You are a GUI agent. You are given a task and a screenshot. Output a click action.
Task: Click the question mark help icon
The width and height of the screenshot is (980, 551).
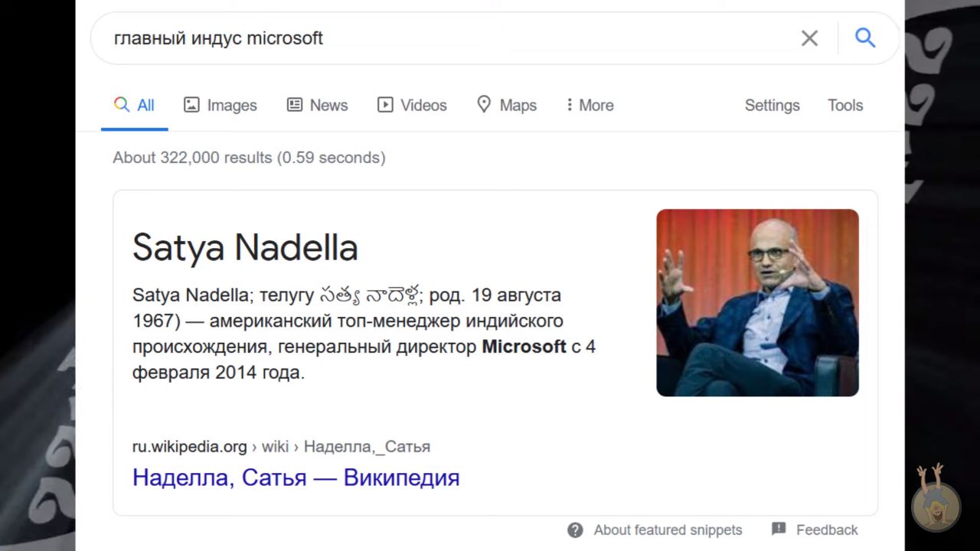[575, 530]
